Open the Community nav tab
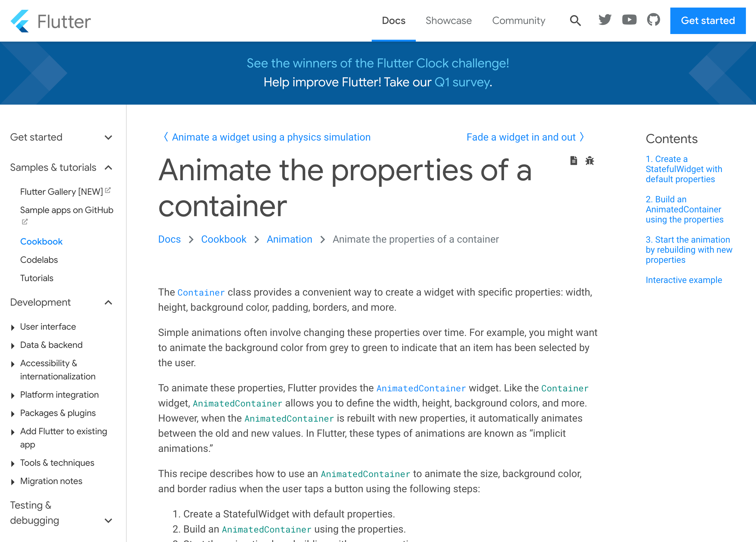The height and width of the screenshot is (542, 756). coord(518,21)
